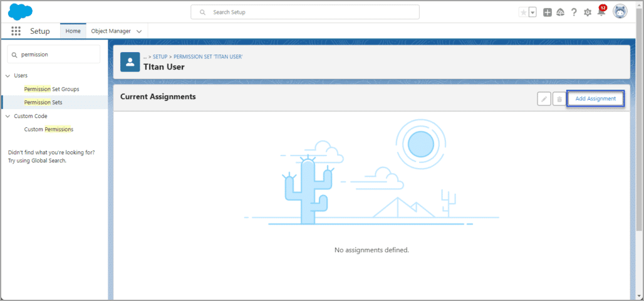Open Permission Set Groups
The image size is (644, 301).
point(51,89)
